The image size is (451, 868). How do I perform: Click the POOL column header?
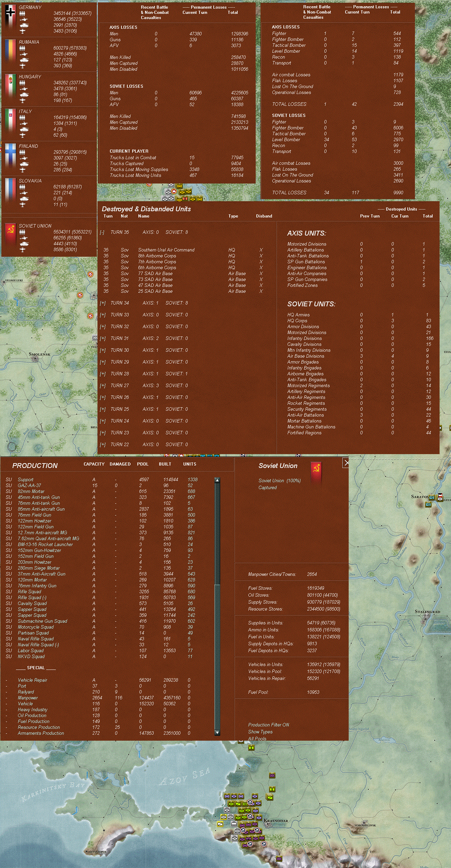143,464
